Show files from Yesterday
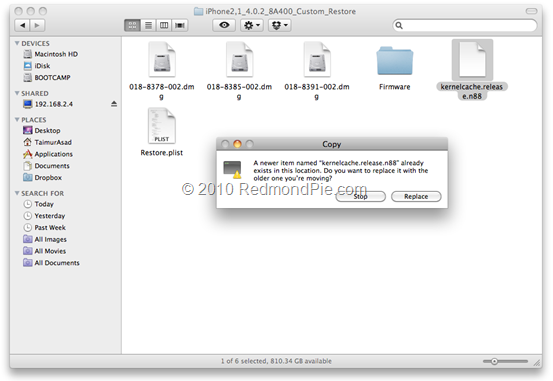 pos(44,216)
